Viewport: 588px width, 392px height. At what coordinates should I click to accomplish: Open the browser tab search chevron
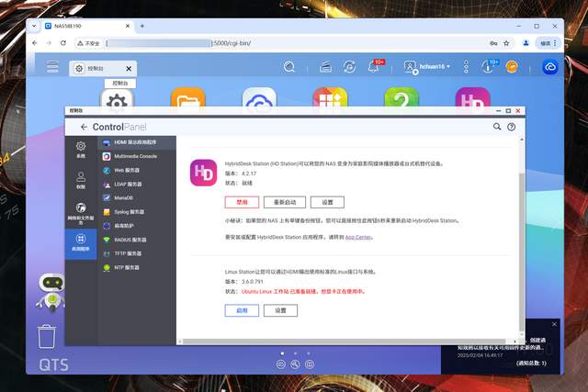34,26
